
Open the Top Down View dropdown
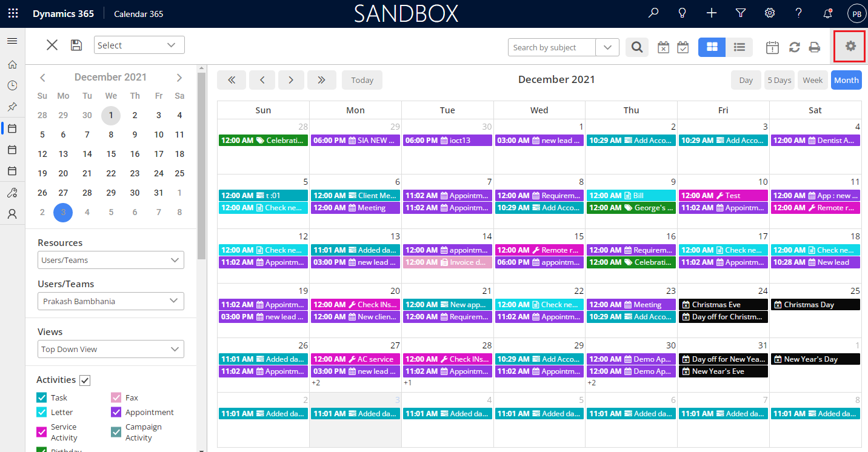(111, 349)
